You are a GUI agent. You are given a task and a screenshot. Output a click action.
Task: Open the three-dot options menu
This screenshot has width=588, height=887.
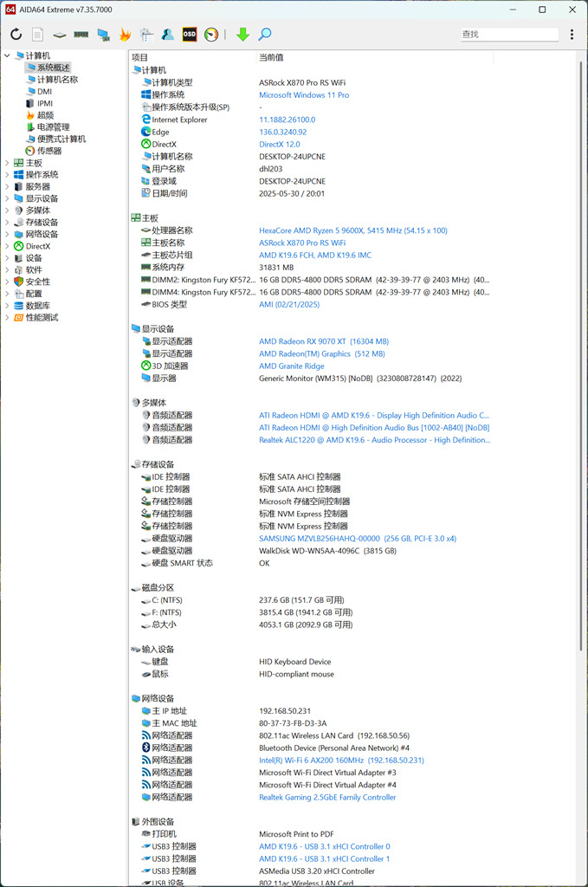[x=572, y=35]
